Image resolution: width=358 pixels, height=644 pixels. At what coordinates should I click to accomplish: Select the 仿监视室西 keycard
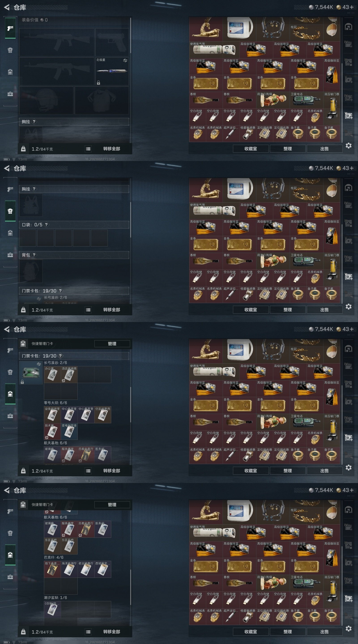102,415
